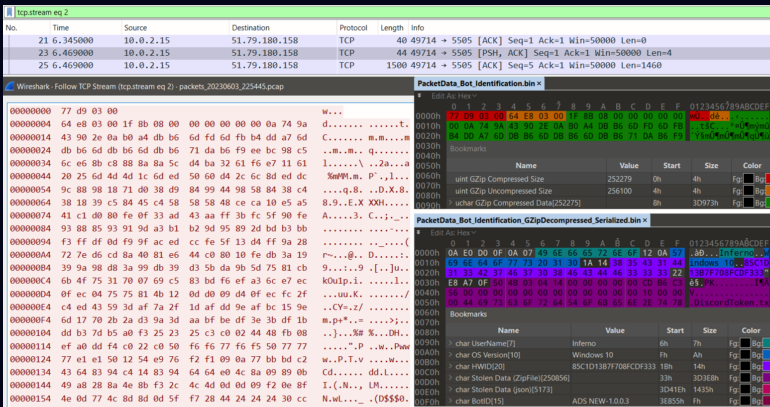Click the Wireshark fin icon in Follow TCP Stream title
The width and height of the screenshot is (770, 407).
coord(10,86)
